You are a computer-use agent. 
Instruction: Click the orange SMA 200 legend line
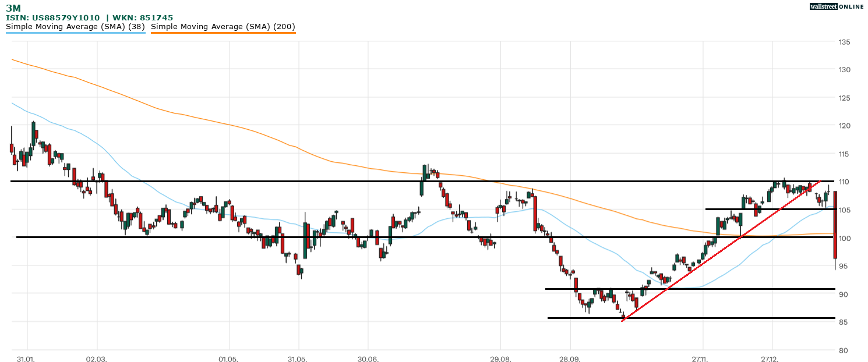tap(223, 33)
